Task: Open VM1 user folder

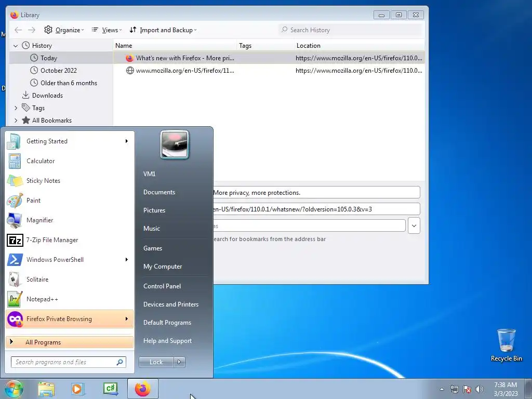Action: pyautogui.click(x=149, y=174)
